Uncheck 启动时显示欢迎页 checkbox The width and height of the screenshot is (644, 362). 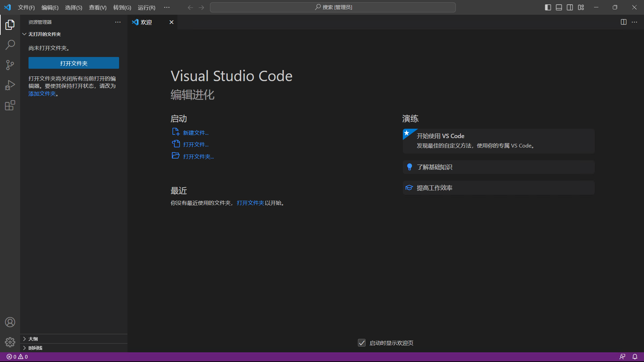tap(362, 343)
